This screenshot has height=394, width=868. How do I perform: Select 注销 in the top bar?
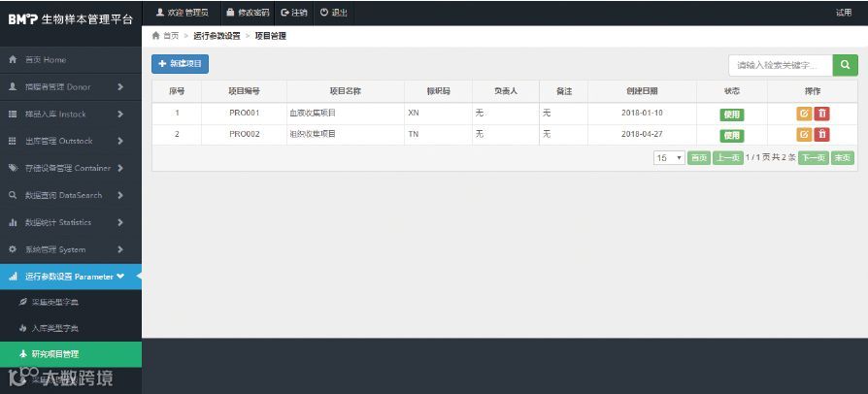point(294,13)
